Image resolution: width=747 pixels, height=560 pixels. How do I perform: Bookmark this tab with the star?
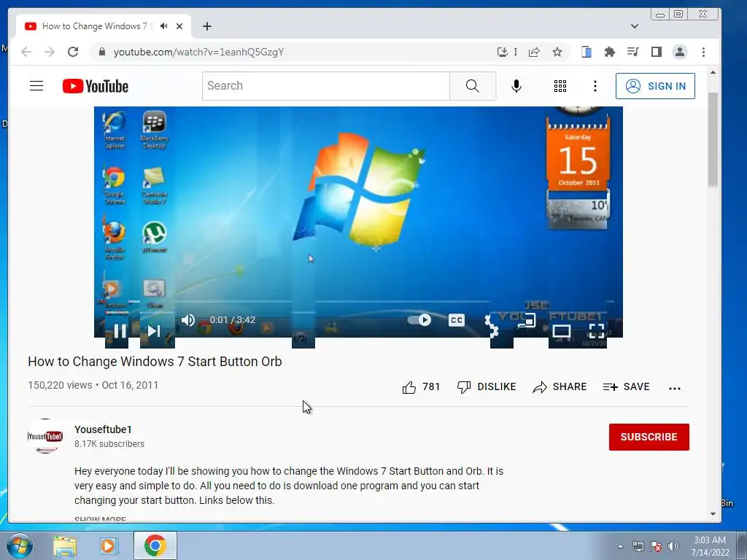[557, 52]
